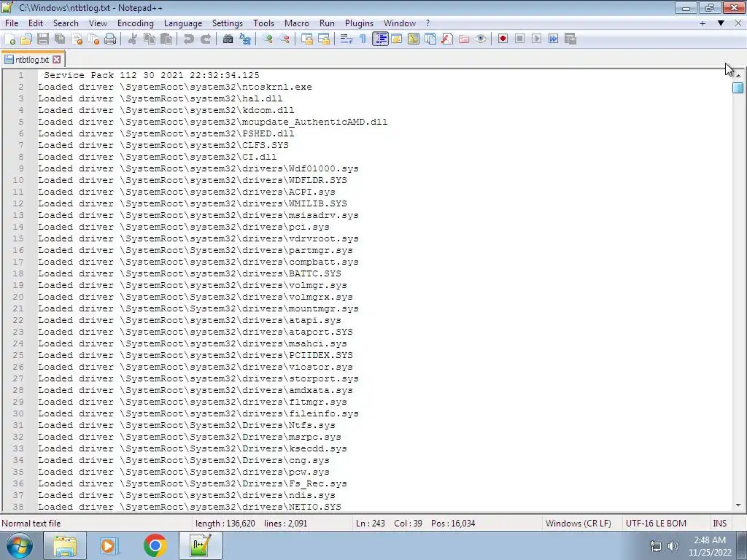This screenshot has height=560, width=747.
Task: Open the Plugins menu
Action: [359, 23]
